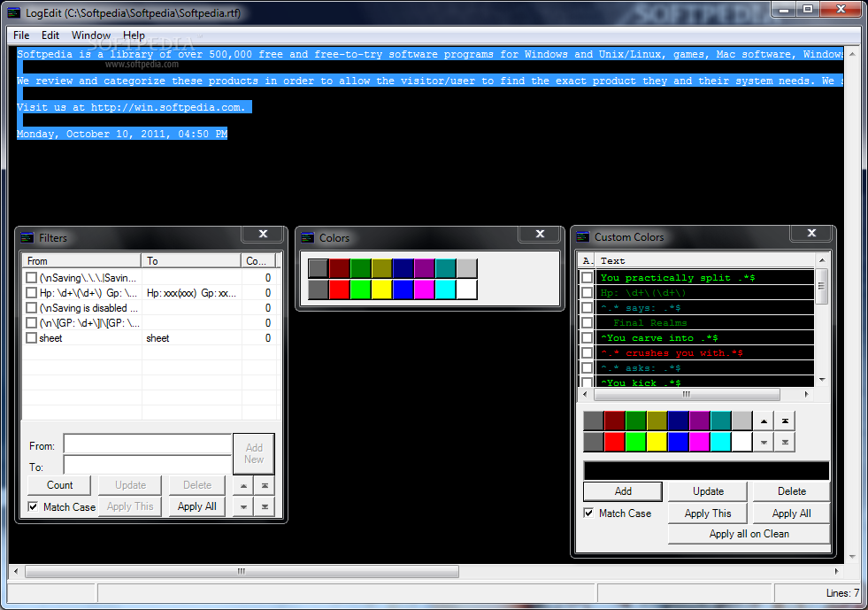Pick yellow swatch in Colors panel
The width and height of the screenshot is (868, 610).
[382, 290]
